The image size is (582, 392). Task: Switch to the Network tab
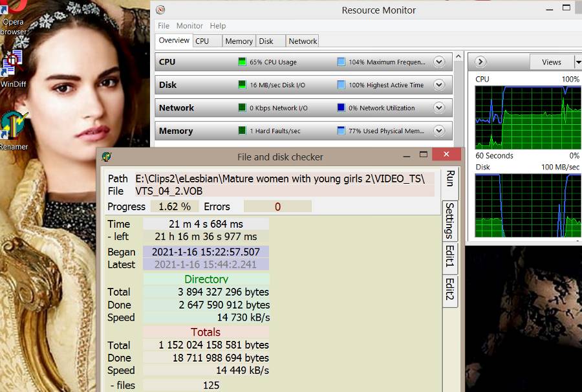click(303, 41)
